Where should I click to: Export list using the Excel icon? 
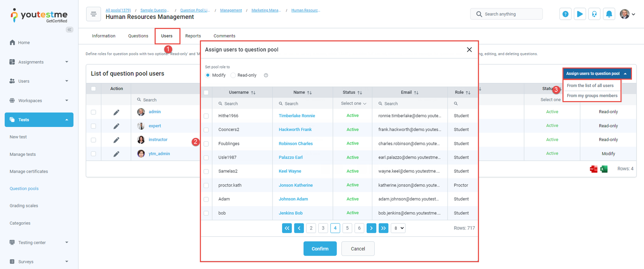604,169
